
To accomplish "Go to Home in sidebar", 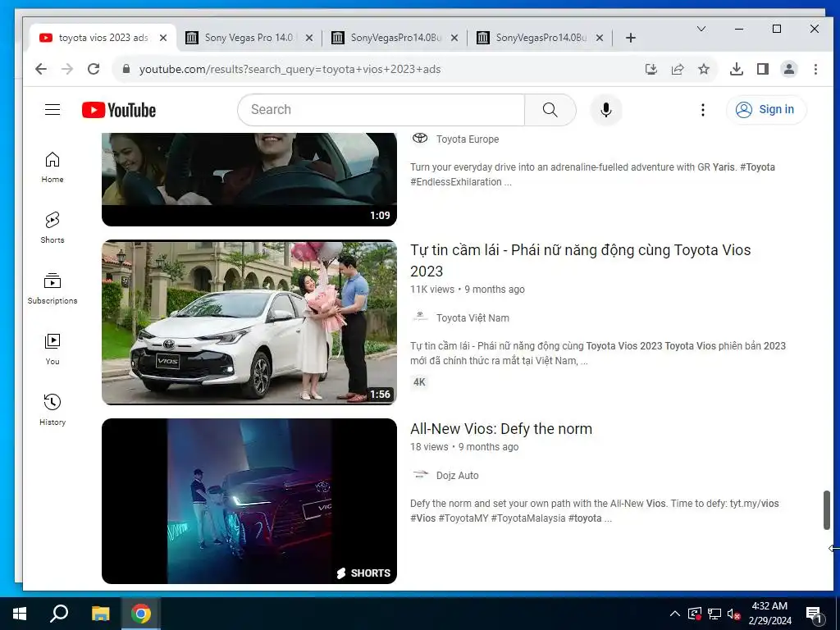I will pyautogui.click(x=52, y=167).
